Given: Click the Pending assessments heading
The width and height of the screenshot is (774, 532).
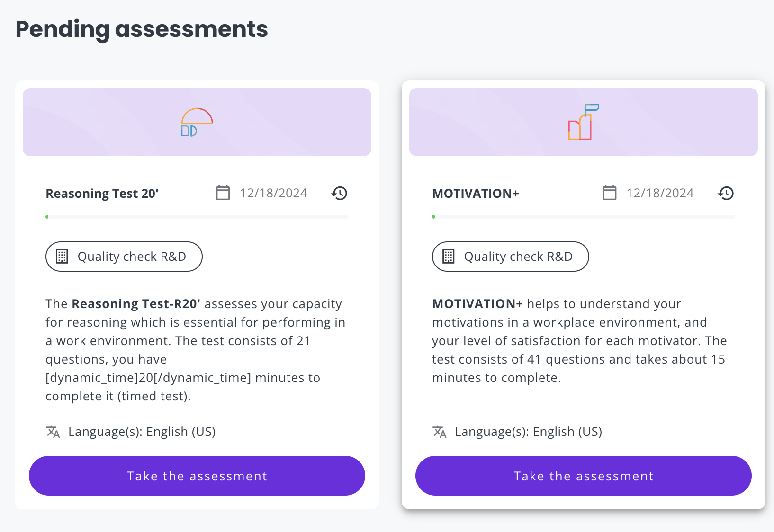Looking at the screenshot, I should [142, 29].
